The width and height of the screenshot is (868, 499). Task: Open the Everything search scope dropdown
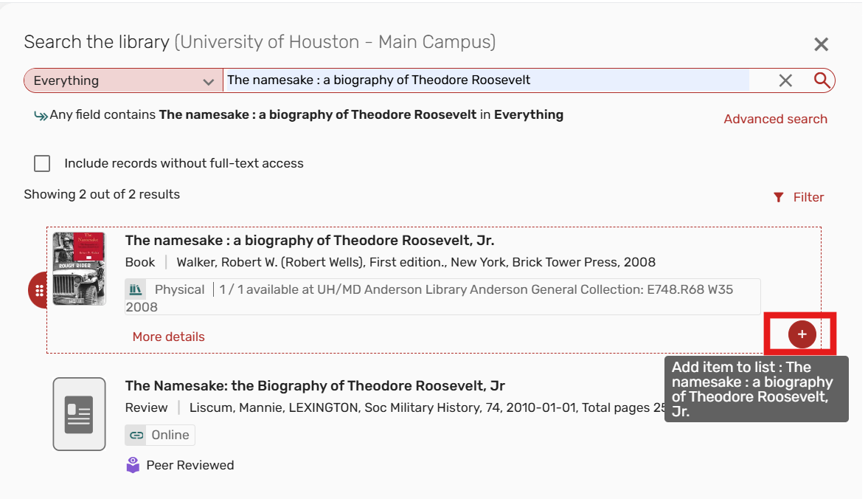(123, 80)
